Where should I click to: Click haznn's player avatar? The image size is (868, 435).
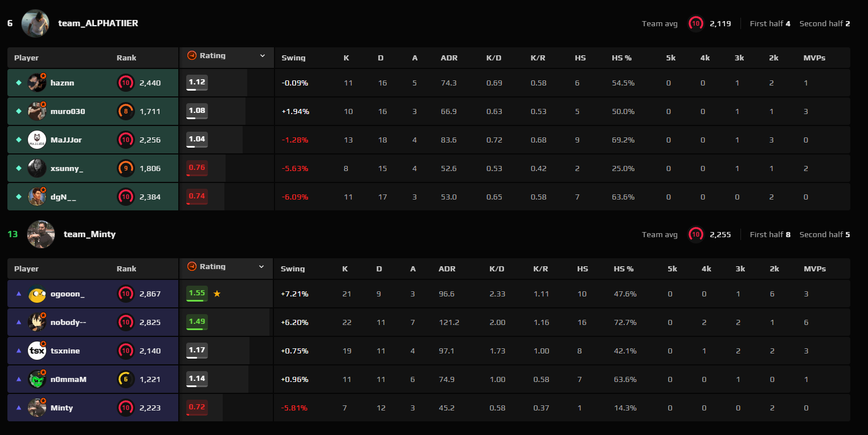pyautogui.click(x=37, y=83)
